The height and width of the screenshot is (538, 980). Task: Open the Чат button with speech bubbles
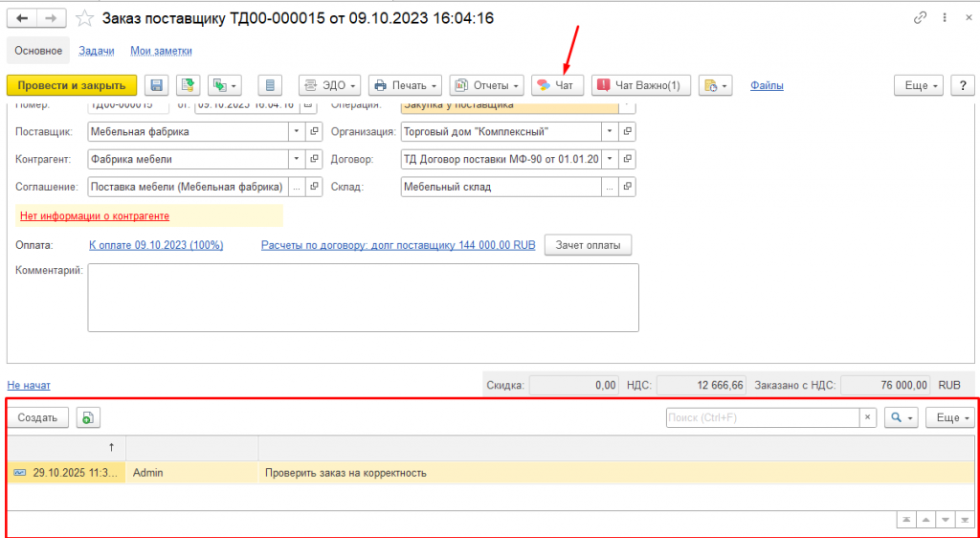558,85
